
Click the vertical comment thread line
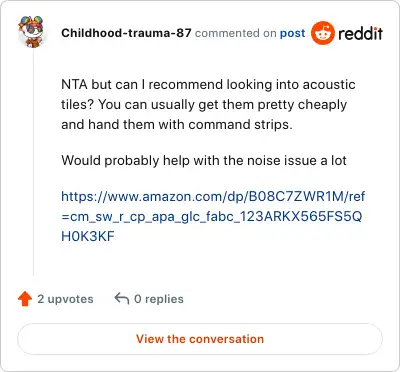[33, 162]
